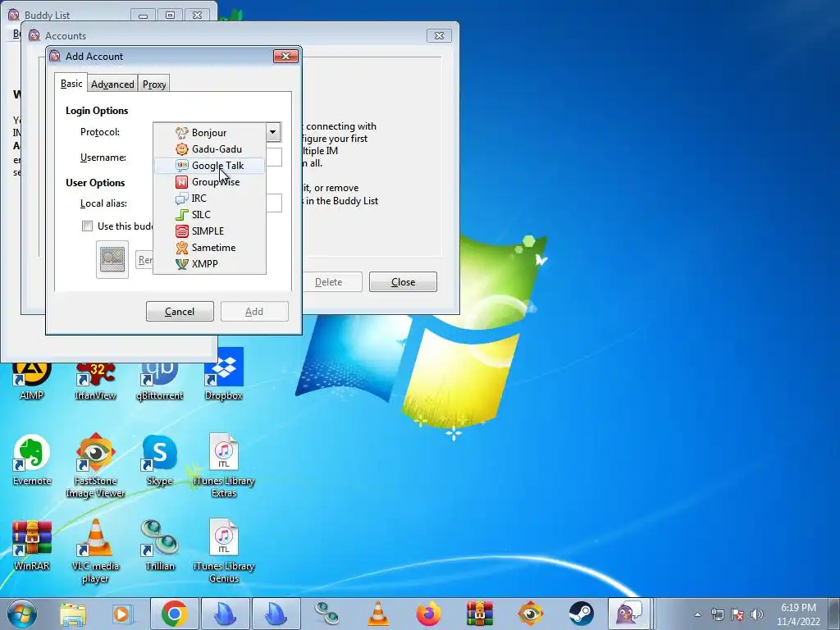Minimize the Buddy List window

(143, 16)
